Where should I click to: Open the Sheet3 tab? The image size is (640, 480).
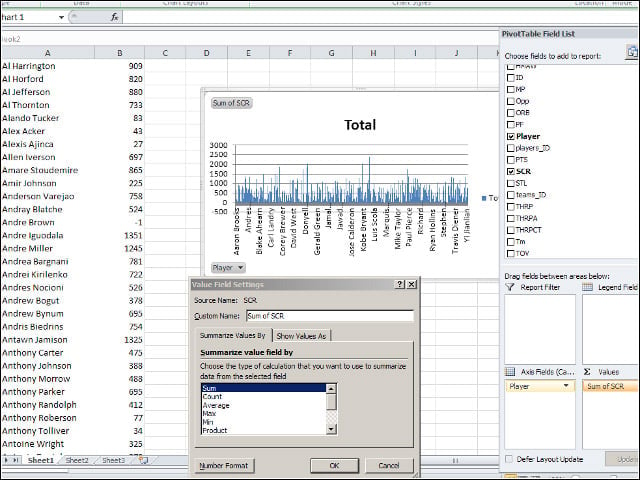[113, 460]
